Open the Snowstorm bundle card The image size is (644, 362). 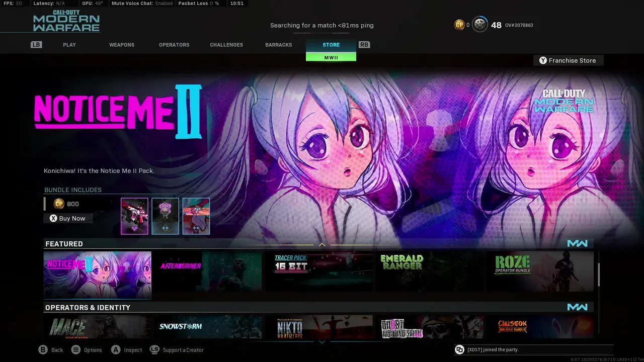[x=208, y=327]
